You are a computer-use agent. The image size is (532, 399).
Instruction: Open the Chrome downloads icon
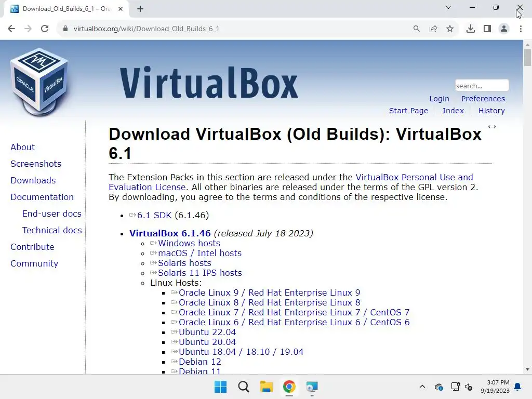(471, 29)
